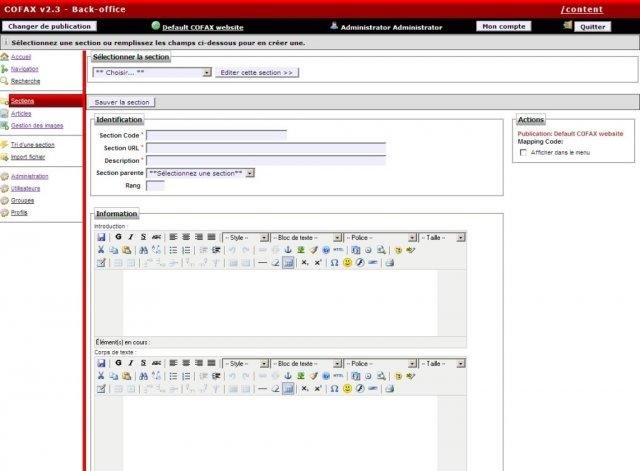Focus the Section Code input field

pos(216,135)
